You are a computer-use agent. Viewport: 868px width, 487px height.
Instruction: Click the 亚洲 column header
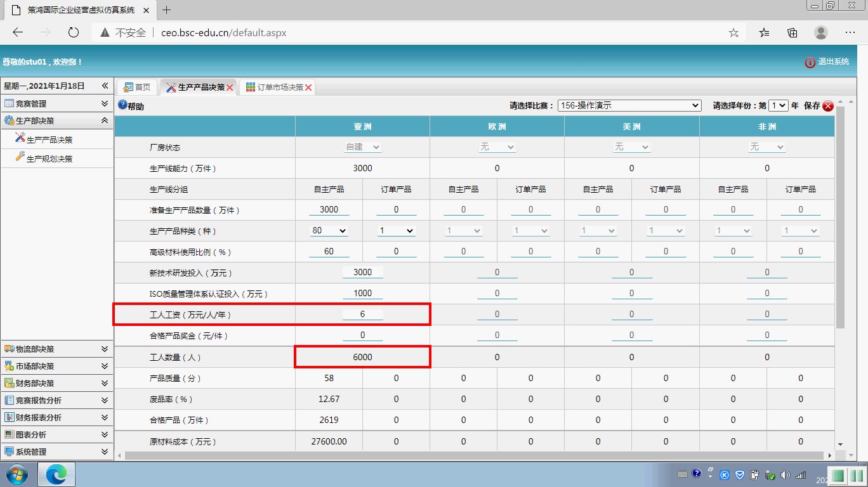point(362,126)
